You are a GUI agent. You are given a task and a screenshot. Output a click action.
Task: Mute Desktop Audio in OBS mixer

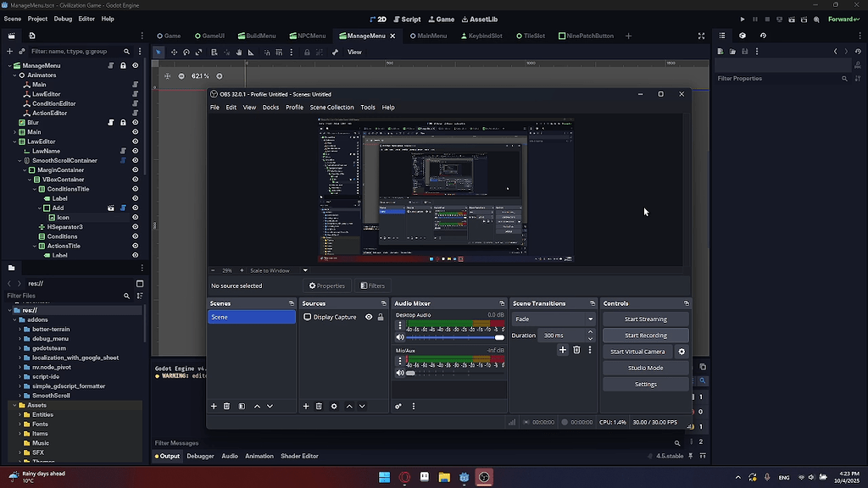(400, 337)
